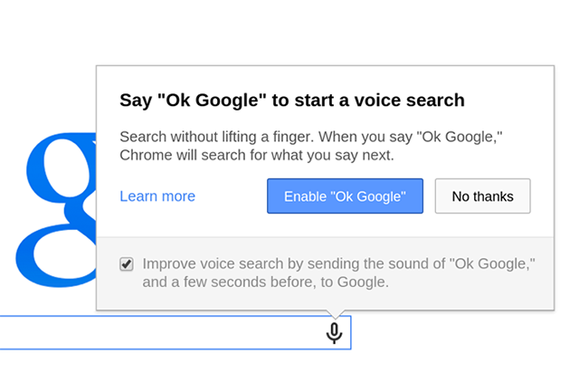
Task: Click the microphone voice search icon
Action: [x=334, y=333]
